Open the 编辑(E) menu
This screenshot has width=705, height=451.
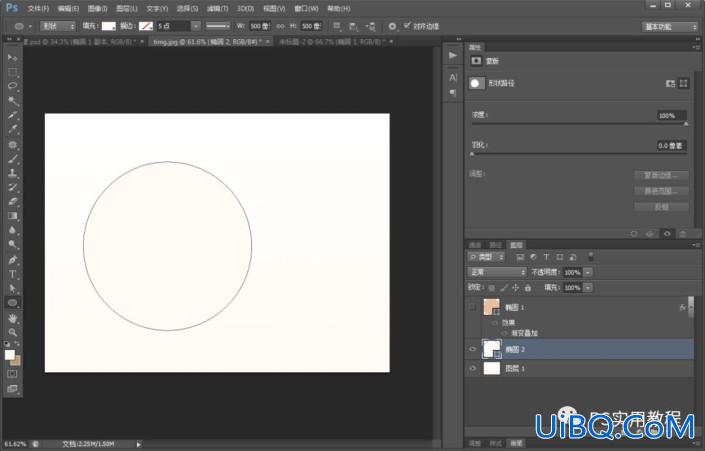click(x=68, y=9)
